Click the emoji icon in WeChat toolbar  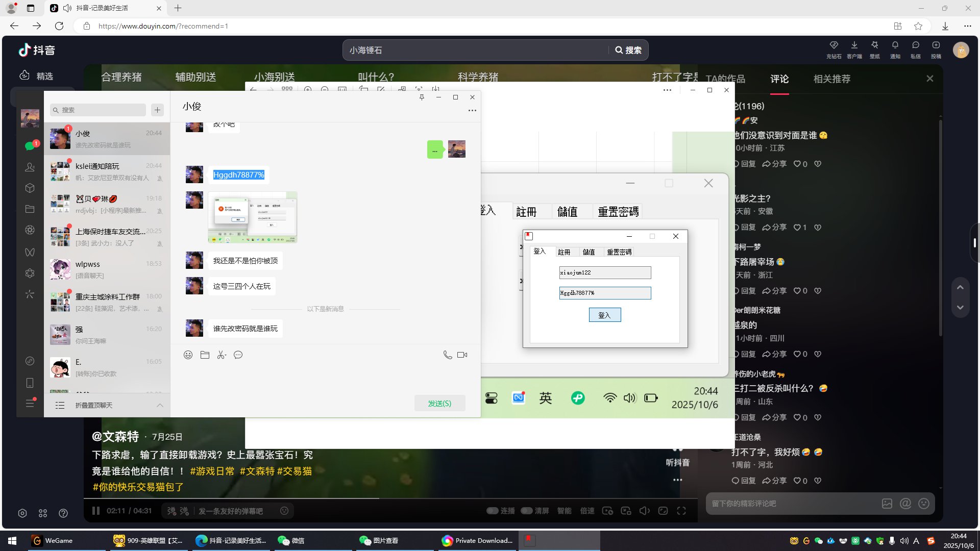(188, 355)
